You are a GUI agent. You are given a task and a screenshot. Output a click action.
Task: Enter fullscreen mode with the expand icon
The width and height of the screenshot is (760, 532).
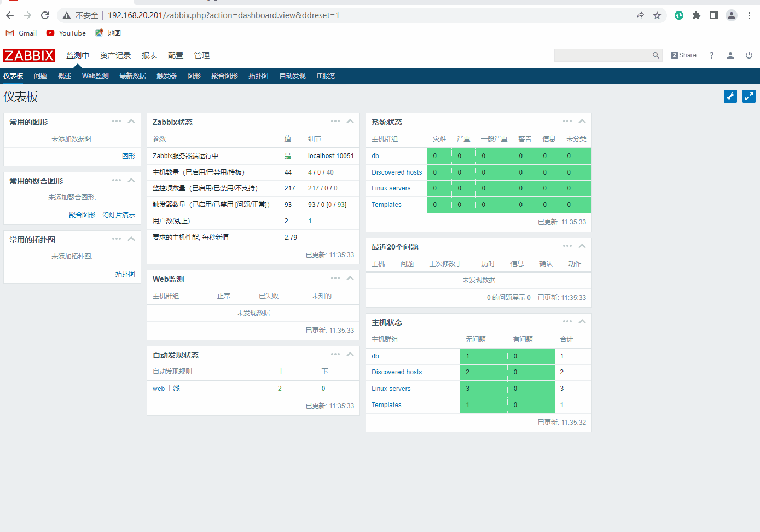(x=749, y=97)
